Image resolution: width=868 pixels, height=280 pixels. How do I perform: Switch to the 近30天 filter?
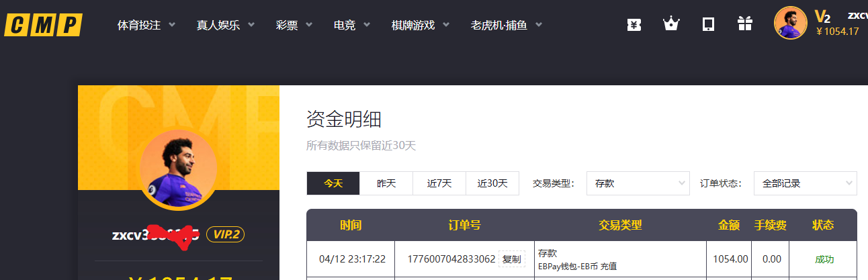point(492,183)
